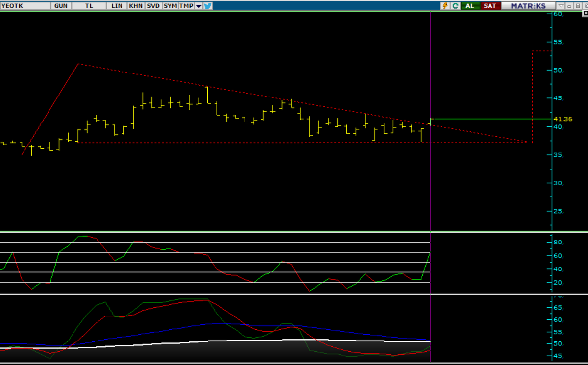Click the 65, label on bottom indicator axis
This screenshot has height=365, width=588.
[x=559, y=308]
